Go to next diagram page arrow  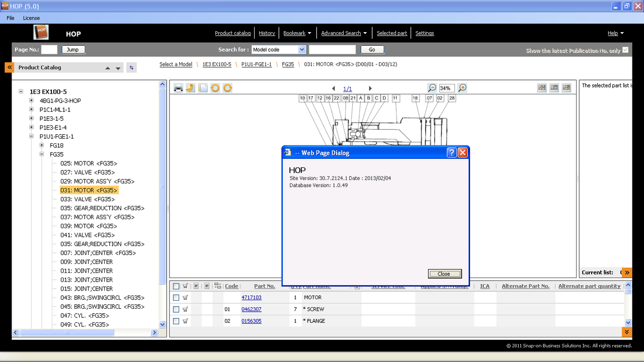370,88
